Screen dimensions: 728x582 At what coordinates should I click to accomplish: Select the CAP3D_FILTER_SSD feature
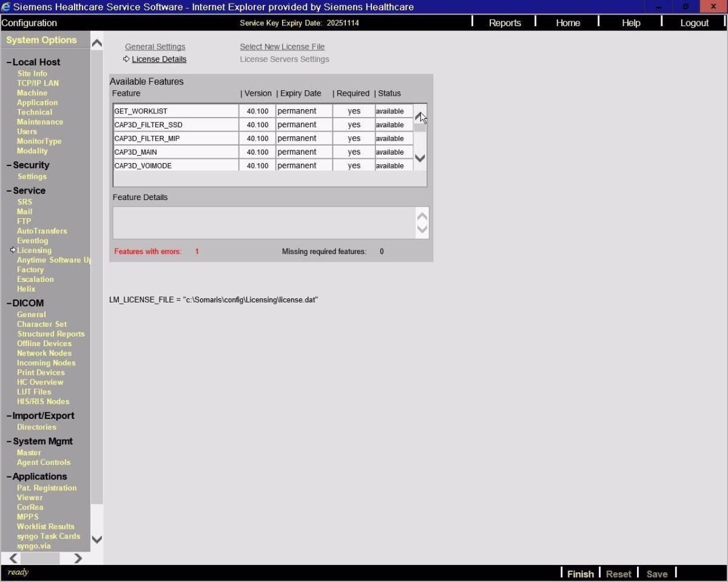click(x=263, y=125)
